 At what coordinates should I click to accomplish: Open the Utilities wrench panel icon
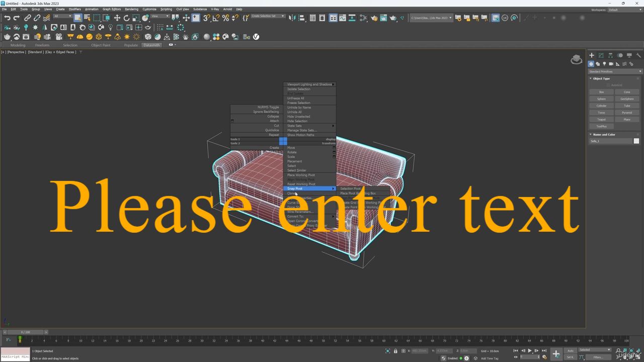639,55
